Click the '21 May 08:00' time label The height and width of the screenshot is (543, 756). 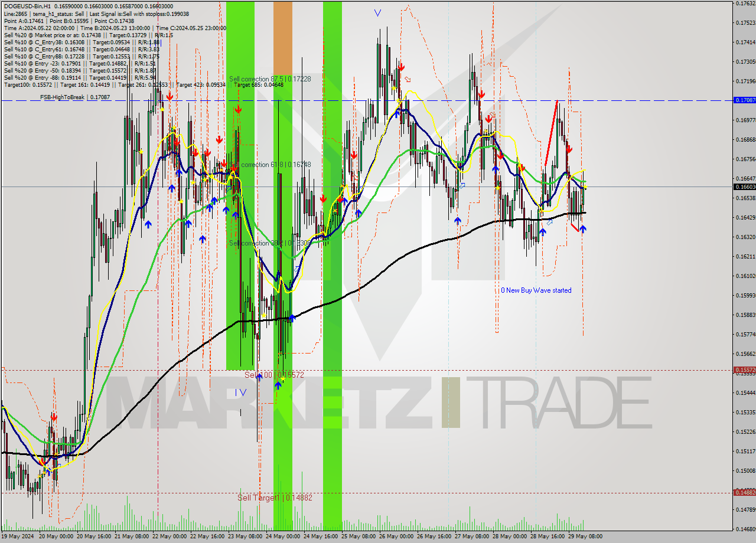coord(131,537)
